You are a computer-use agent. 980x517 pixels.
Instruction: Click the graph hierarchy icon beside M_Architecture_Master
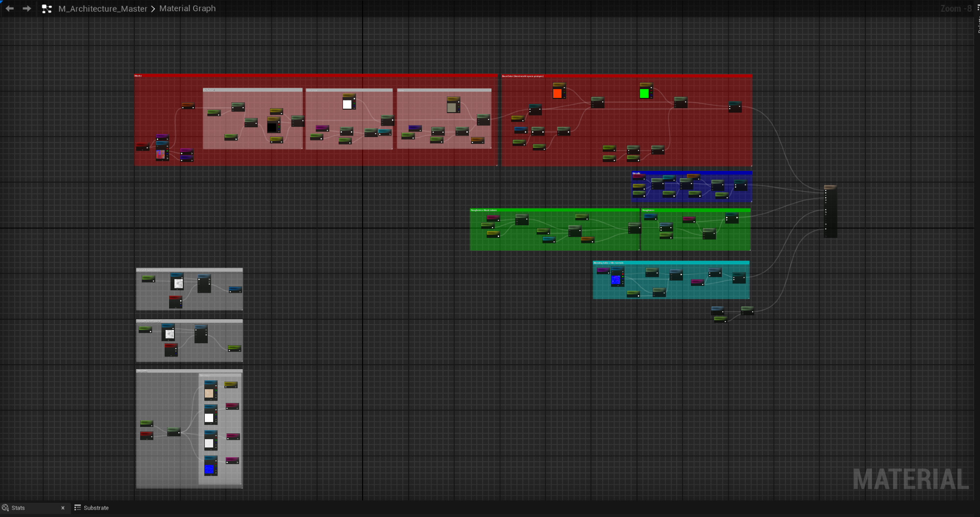coord(47,9)
